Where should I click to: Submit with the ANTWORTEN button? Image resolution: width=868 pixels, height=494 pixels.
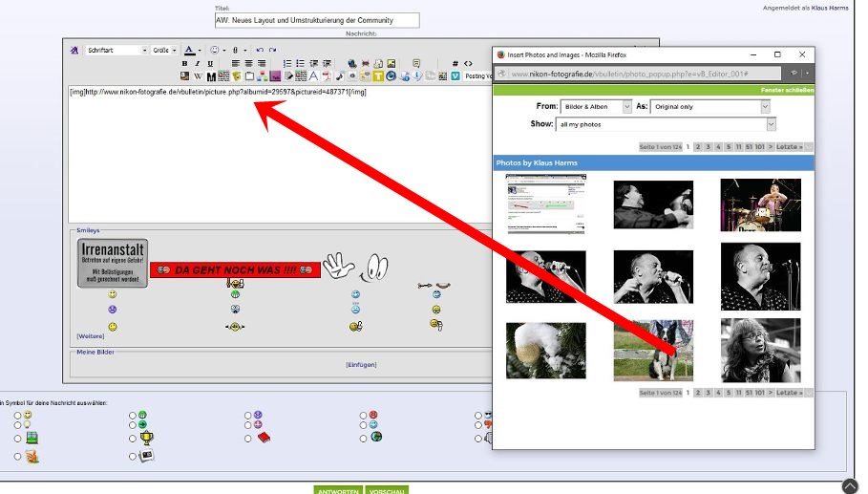338,490
